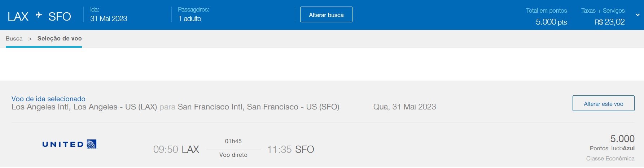Click the Classe Econômica label
This screenshot has width=644, height=168.
pyautogui.click(x=610, y=158)
